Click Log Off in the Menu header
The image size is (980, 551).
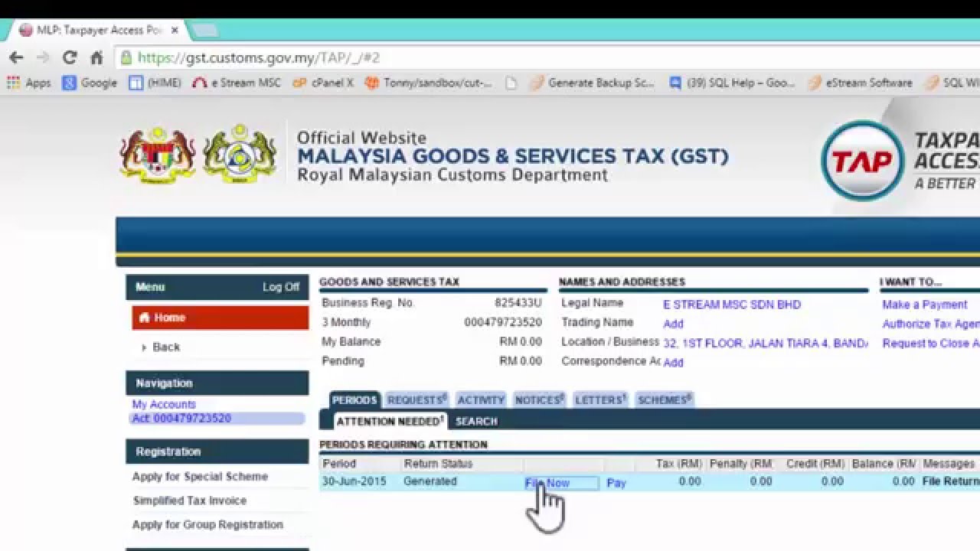281,287
